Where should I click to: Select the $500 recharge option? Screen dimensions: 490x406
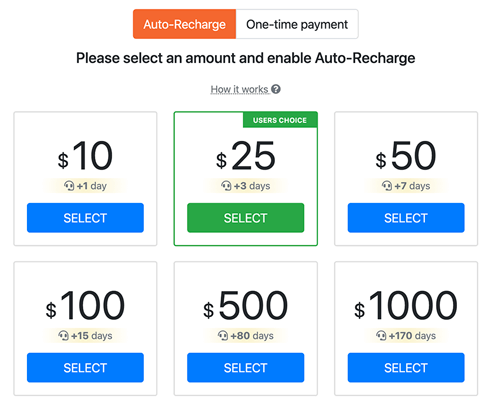pos(246,368)
